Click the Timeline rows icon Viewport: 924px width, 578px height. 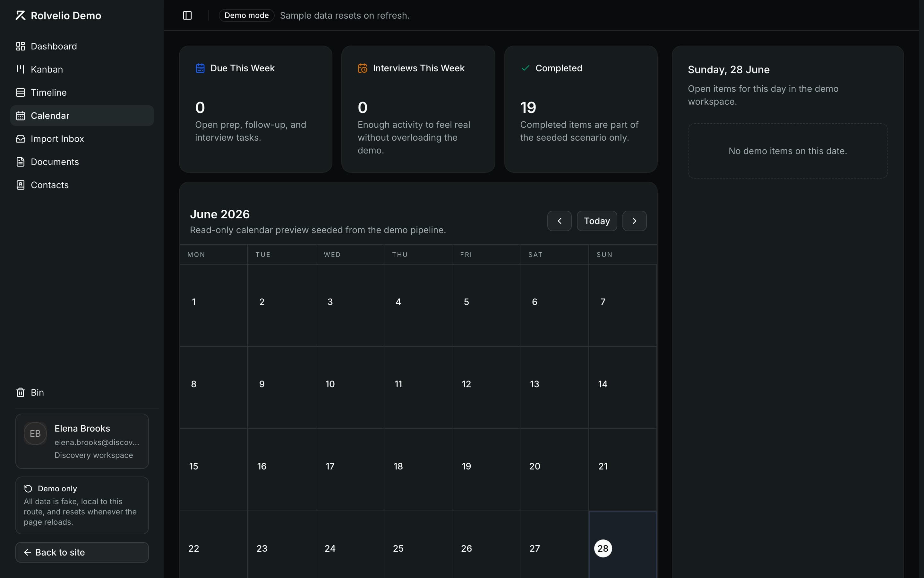[20, 92]
